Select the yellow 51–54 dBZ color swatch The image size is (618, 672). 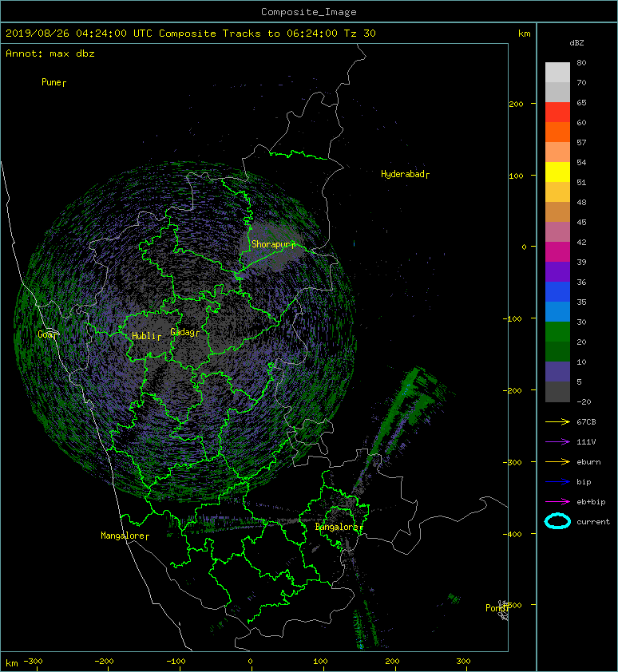pos(557,172)
